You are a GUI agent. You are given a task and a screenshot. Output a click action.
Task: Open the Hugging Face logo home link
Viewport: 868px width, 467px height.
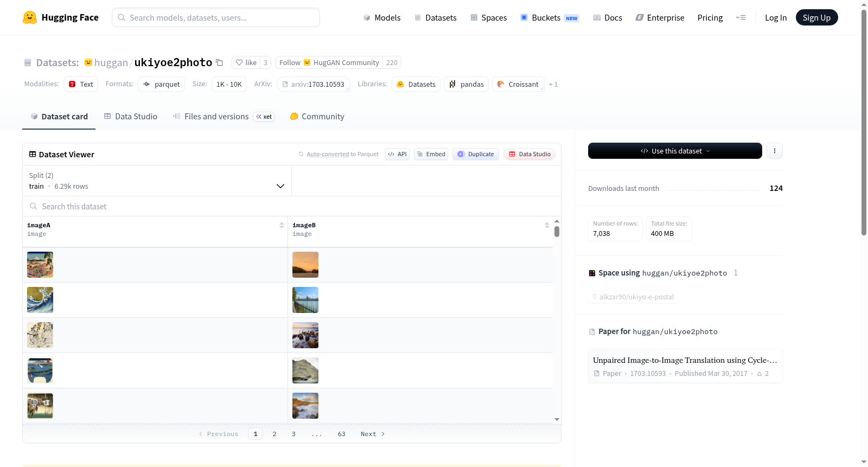pos(61,17)
